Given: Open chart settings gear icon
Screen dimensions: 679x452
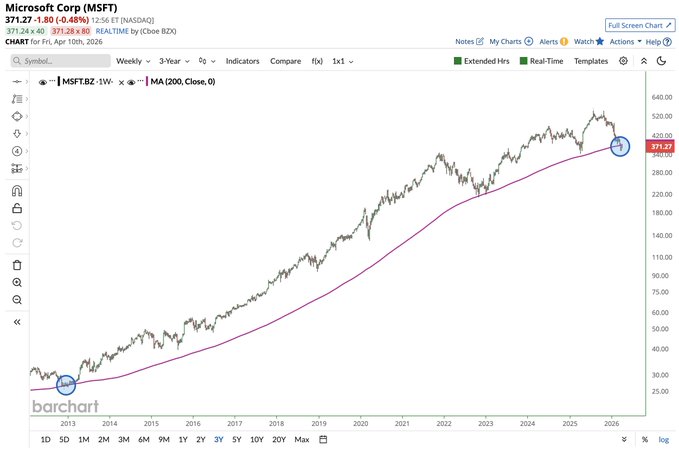Looking at the screenshot, I should pos(623,61).
